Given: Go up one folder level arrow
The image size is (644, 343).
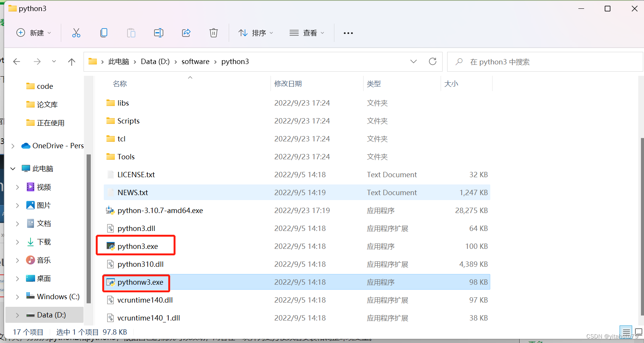Looking at the screenshot, I should click(x=72, y=61).
